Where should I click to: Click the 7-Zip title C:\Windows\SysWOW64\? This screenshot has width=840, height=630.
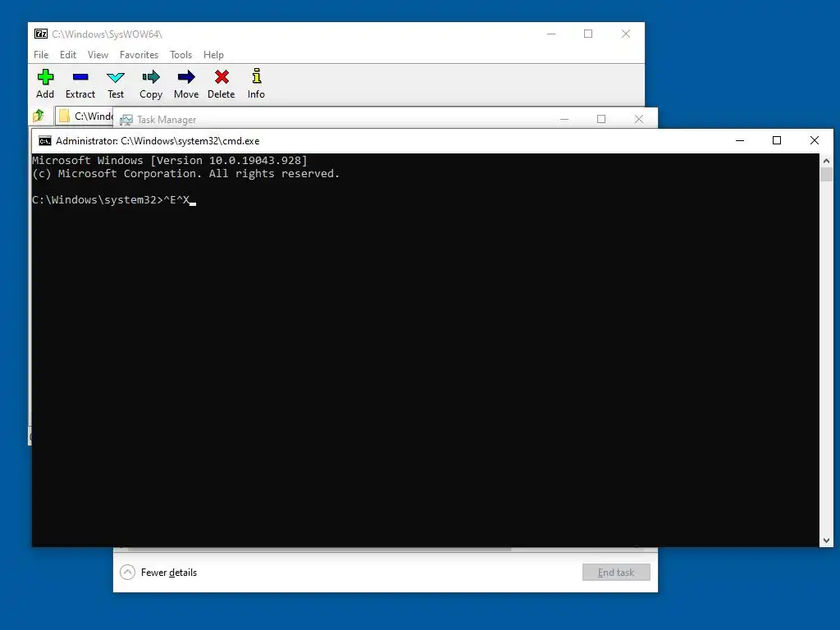[x=107, y=34]
